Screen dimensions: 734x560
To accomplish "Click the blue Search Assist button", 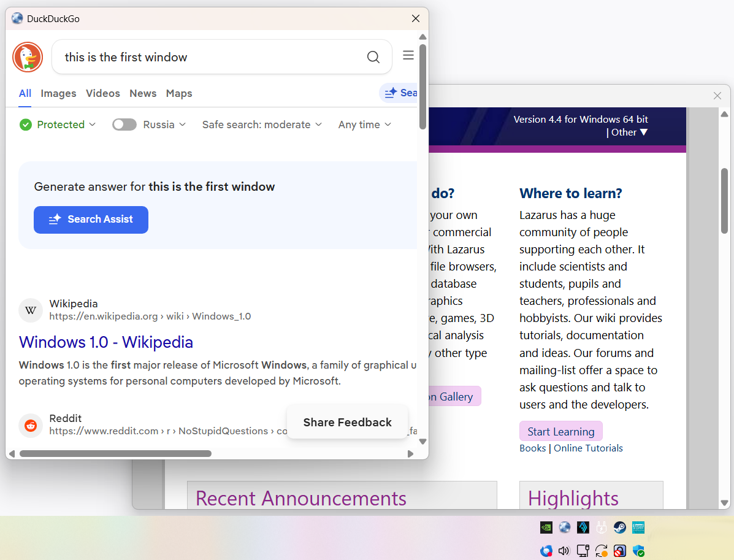I will tap(91, 220).
